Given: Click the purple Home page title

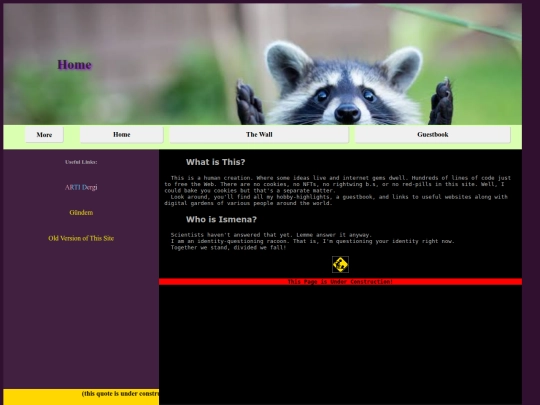Looking at the screenshot, I should pos(75,65).
